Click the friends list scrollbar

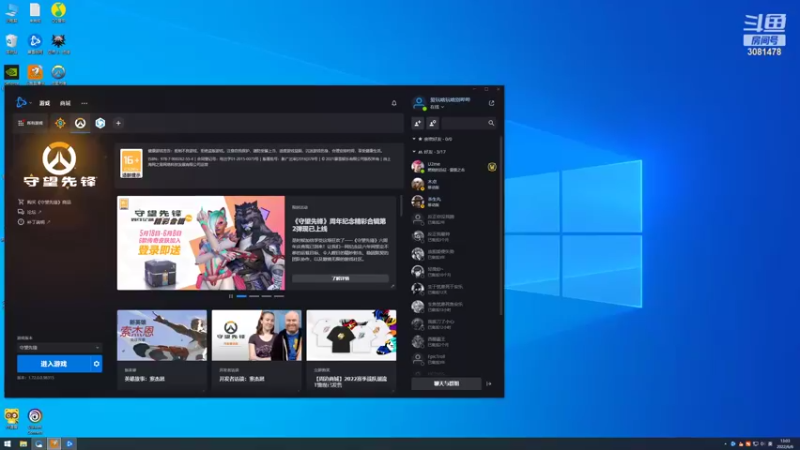(x=501, y=224)
